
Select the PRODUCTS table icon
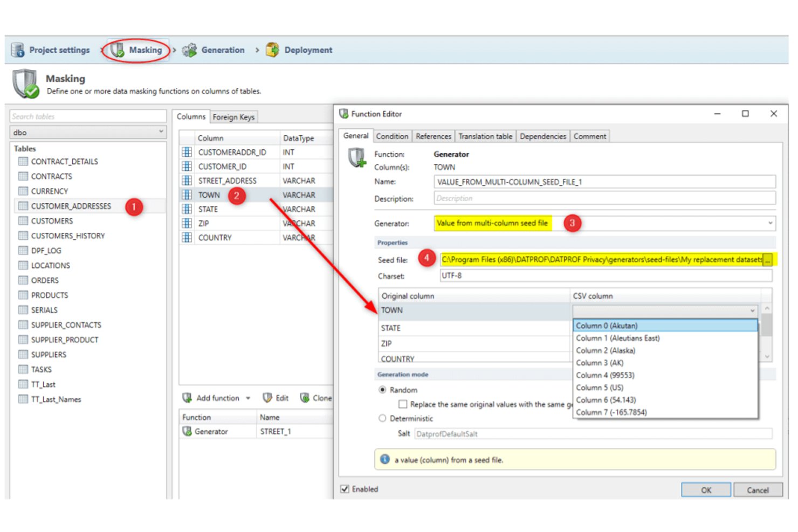(23, 295)
